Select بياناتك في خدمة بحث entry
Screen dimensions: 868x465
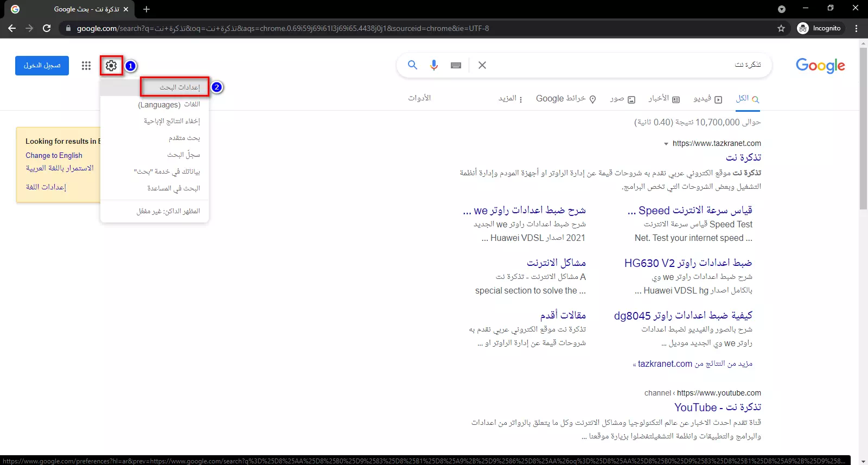point(155,171)
